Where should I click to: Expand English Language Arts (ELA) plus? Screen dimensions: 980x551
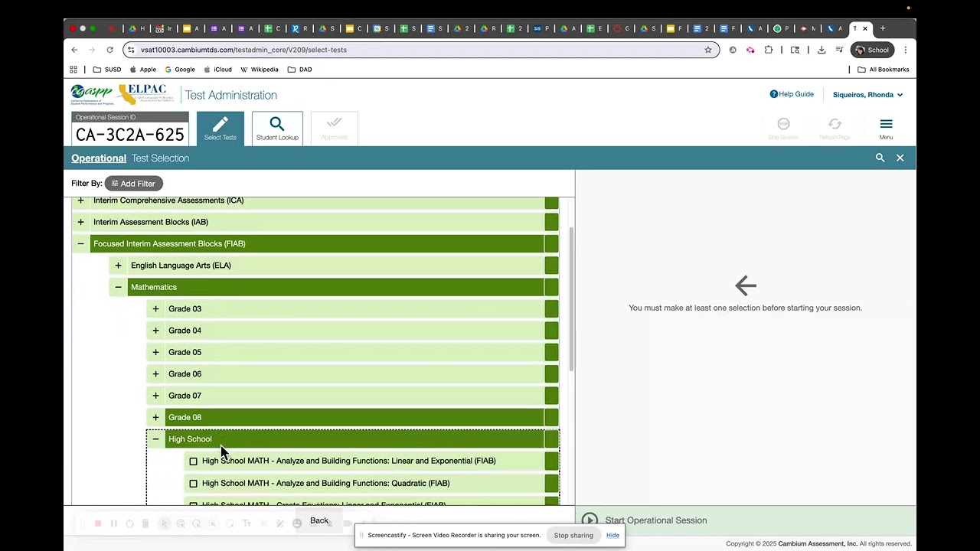pos(118,266)
